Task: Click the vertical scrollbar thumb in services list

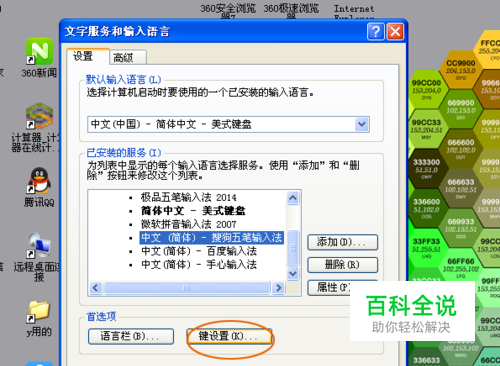Action: [293, 247]
